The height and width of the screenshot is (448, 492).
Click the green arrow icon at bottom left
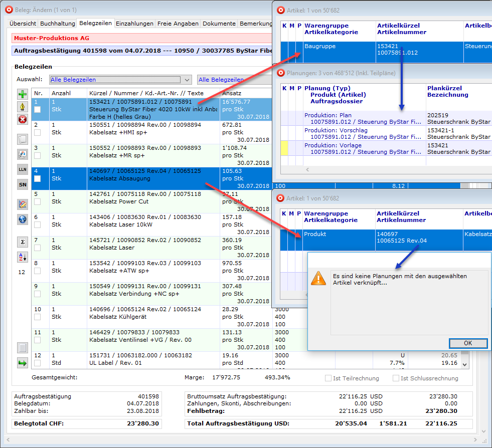(x=23, y=363)
